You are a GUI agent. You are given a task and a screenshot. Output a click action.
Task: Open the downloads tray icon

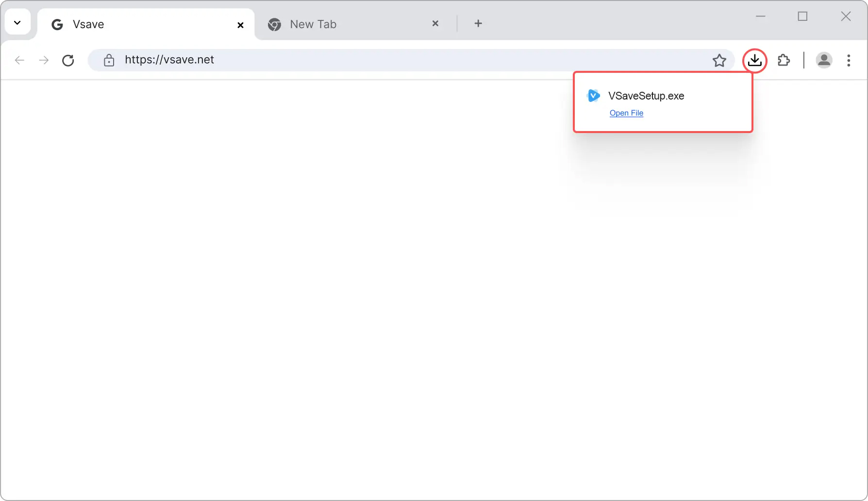pos(755,60)
